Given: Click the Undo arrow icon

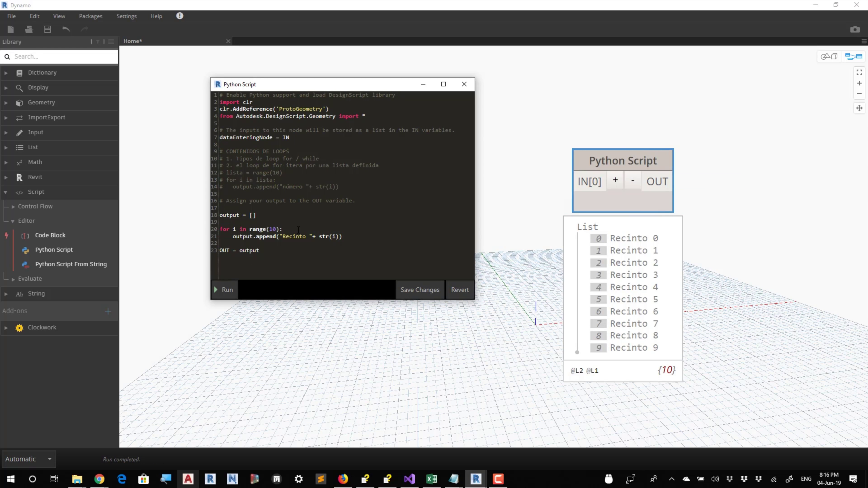Looking at the screenshot, I should point(66,29).
